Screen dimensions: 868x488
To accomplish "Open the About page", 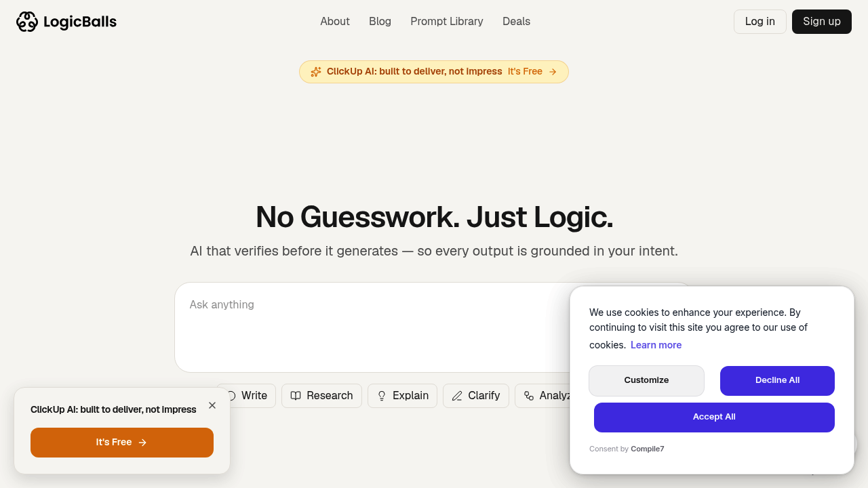I will 335,22.
